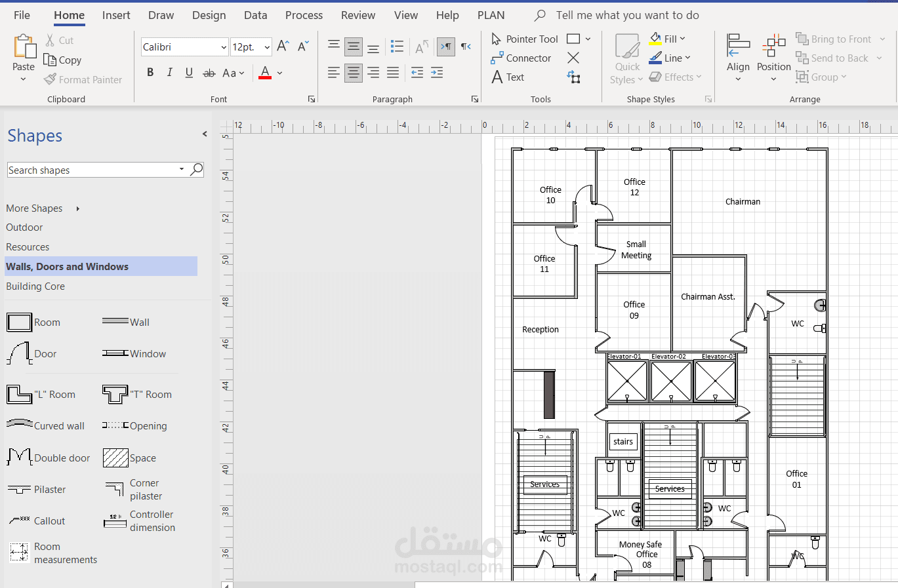Select the Text tool

508,77
